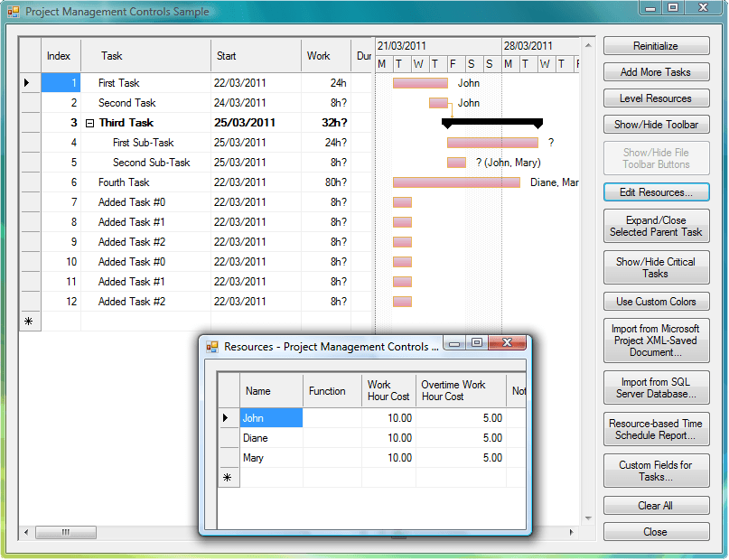
Task: Select the Diane resource name cell
Action: tap(271, 438)
